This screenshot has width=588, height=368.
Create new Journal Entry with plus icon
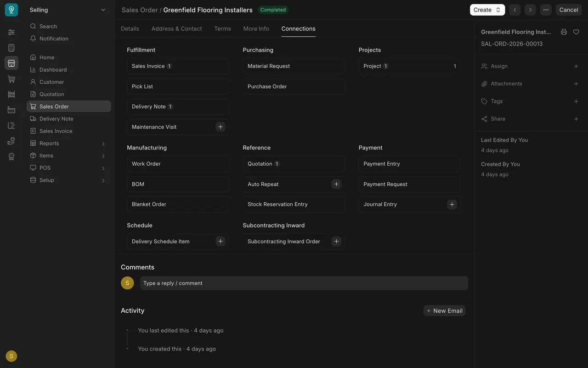pos(452,204)
